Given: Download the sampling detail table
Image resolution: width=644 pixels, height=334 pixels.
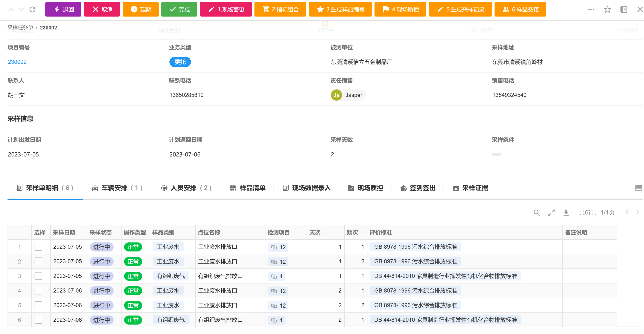Looking at the screenshot, I should [566, 213].
